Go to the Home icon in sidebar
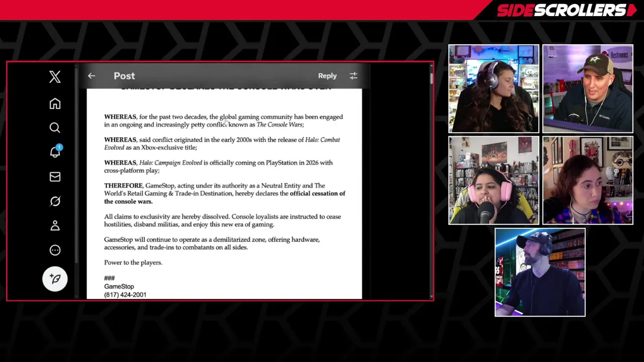The height and width of the screenshot is (362, 644). pyautogui.click(x=55, y=104)
